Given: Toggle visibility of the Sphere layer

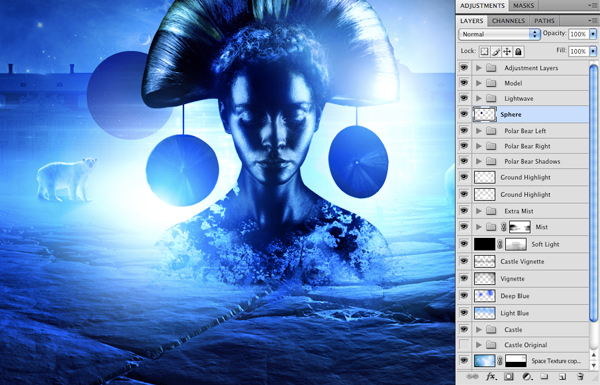Looking at the screenshot, I should coord(464,114).
